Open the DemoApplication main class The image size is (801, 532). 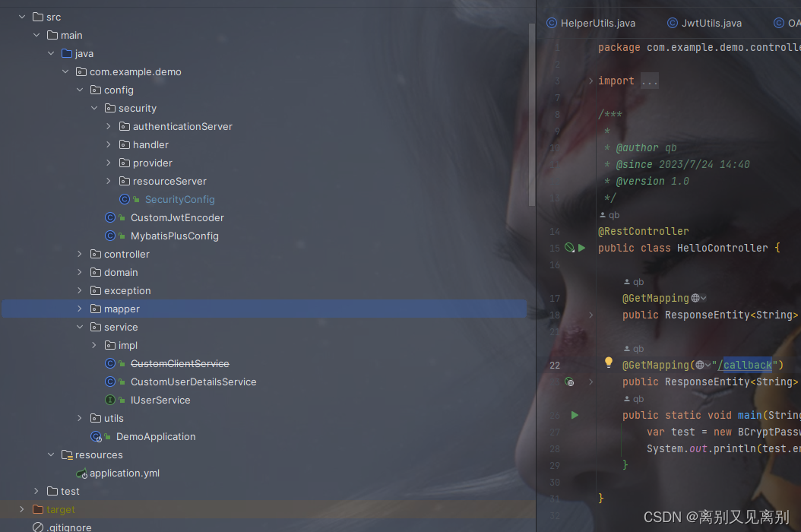[x=156, y=436]
